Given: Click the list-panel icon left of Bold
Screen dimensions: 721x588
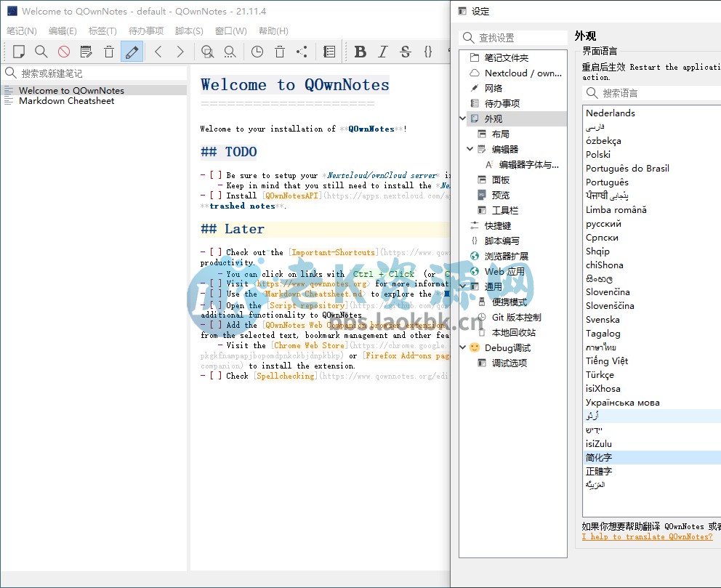Looking at the screenshot, I should 329,52.
